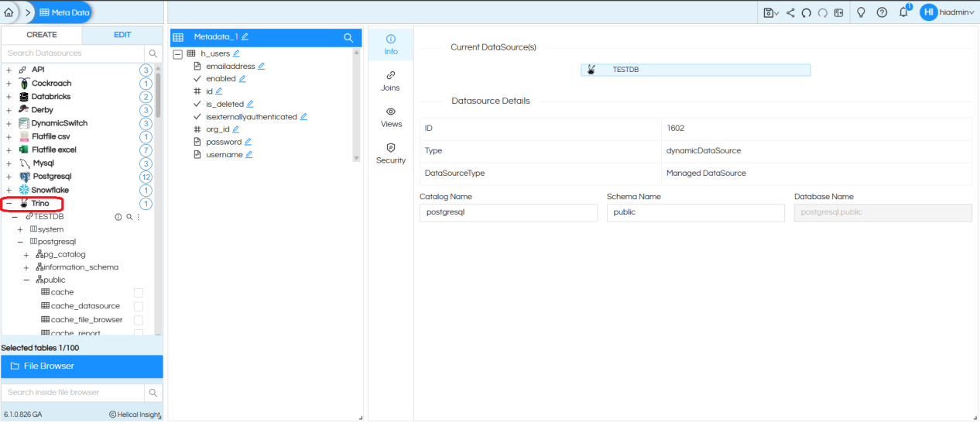The height and width of the screenshot is (423, 980).
Task: Open the Joins tab
Action: click(391, 81)
